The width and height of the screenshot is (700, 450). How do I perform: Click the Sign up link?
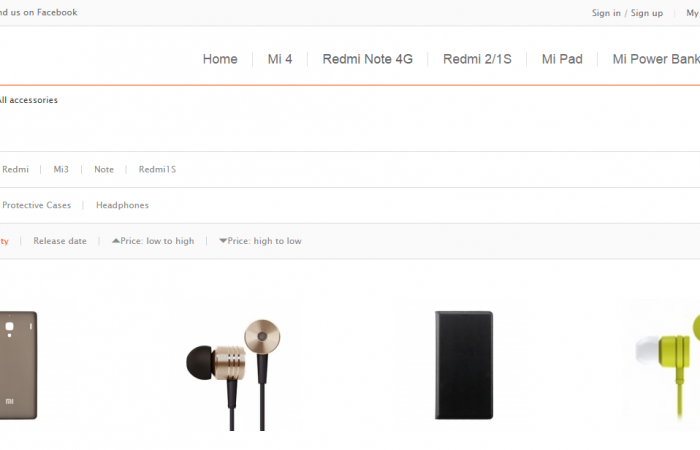[x=646, y=13]
